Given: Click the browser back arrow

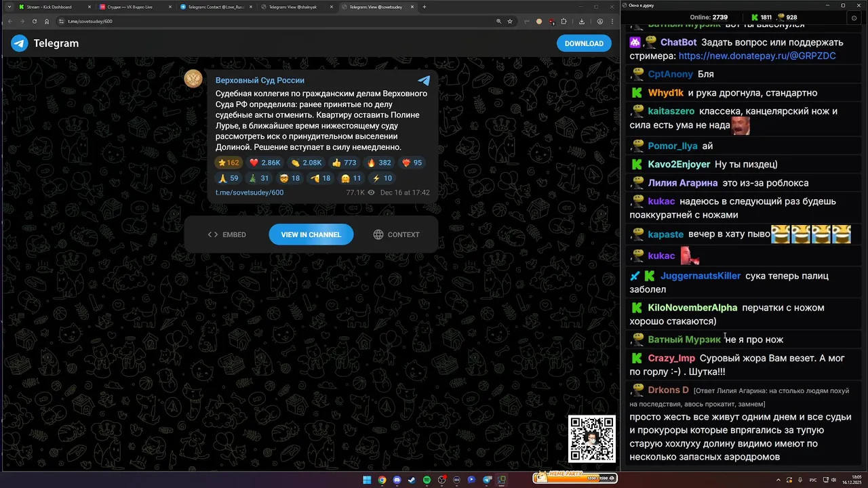Looking at the screenshot, I should pos(10,21).
